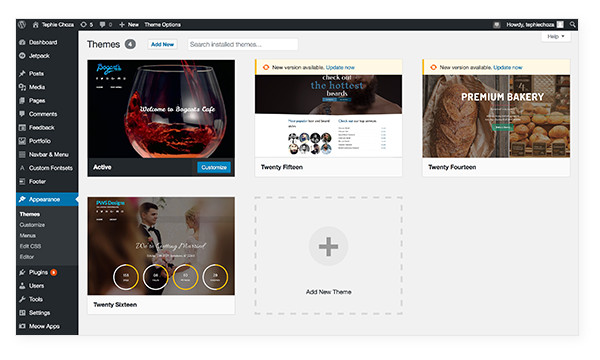Open Footer settings item
The image size is (600, 360).
[37, 181]
